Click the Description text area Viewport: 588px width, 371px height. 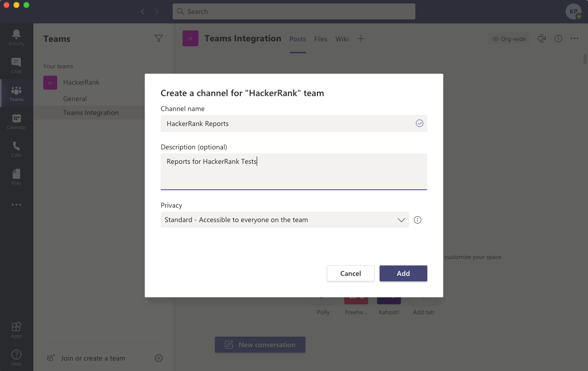coord(294,172)
